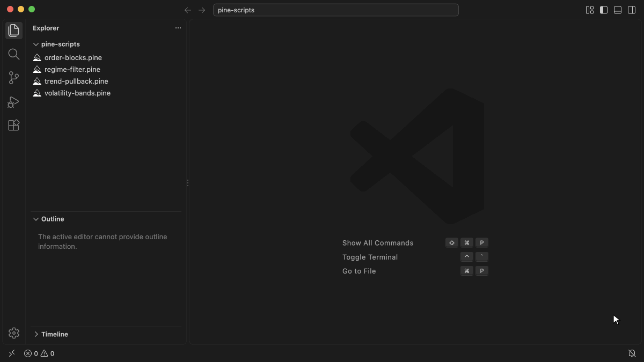Collapse the Outline section chevron

36,219
